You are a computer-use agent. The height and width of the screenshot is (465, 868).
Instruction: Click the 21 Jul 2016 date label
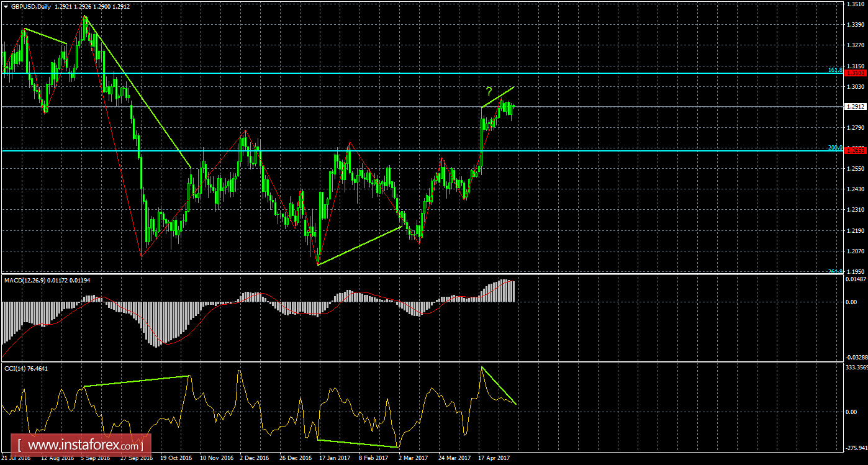coord(16,458)
